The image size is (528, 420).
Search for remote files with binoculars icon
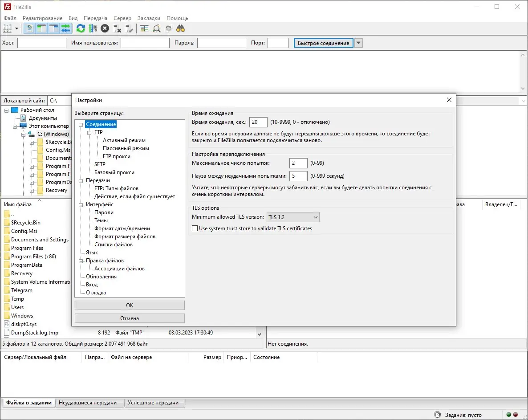point(180,28)
